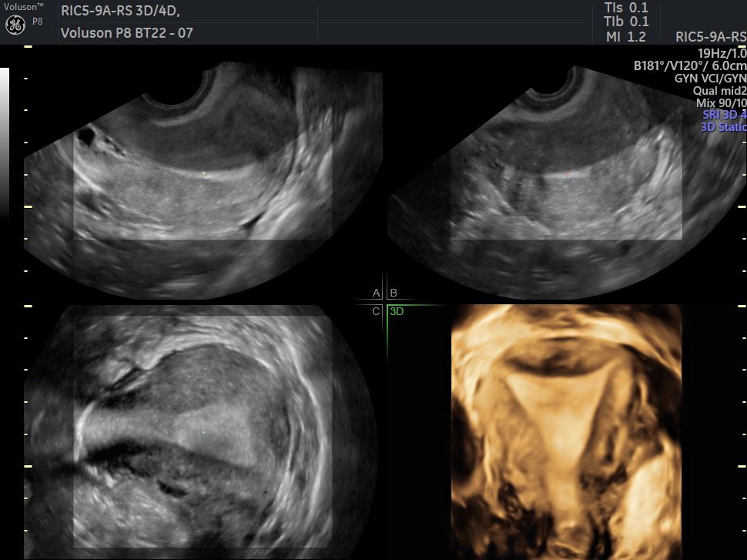This screenshot has height=560, width=747.
Task: Click the Voluson P8 BT22 - 07 title
Action: pos(126,33)
